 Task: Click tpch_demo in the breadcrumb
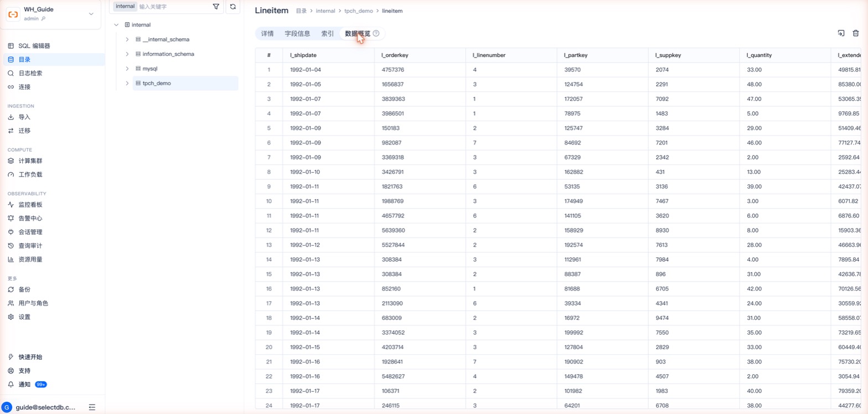click(359, 11)
